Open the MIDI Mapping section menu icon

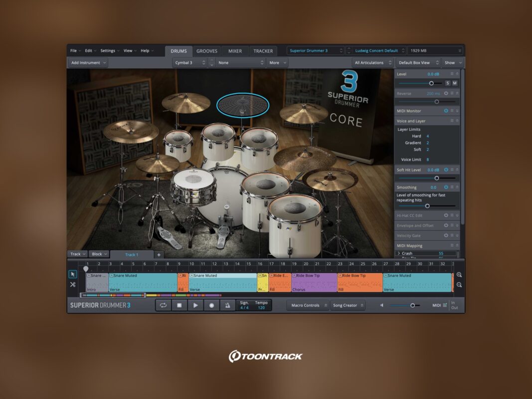(x=452, y=245)
